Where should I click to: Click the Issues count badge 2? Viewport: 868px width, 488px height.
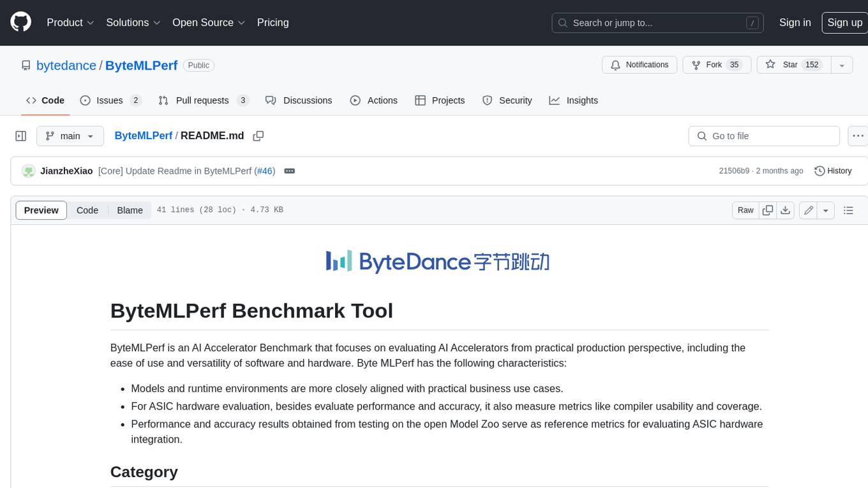click(135, 100)
